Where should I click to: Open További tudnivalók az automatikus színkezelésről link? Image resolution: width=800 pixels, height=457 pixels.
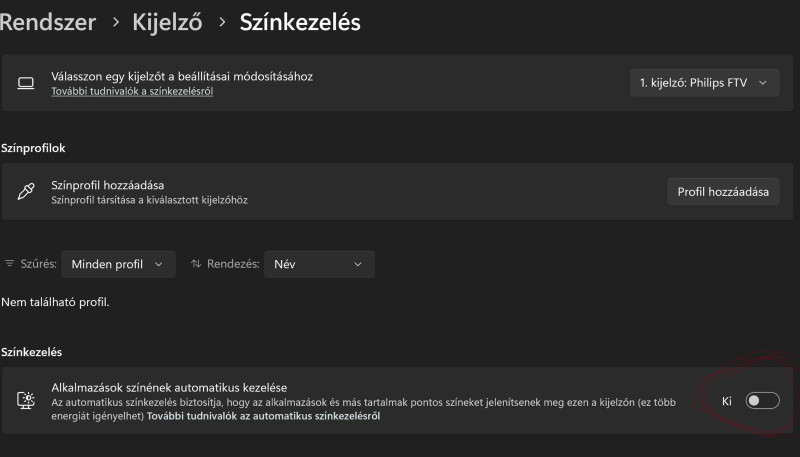263,416
